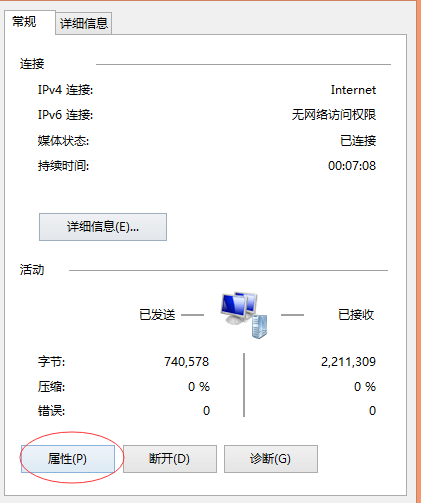Click the IPv6 无网络访问权限 status text
The image size is (421, 503).
click(x=334, y=115)
